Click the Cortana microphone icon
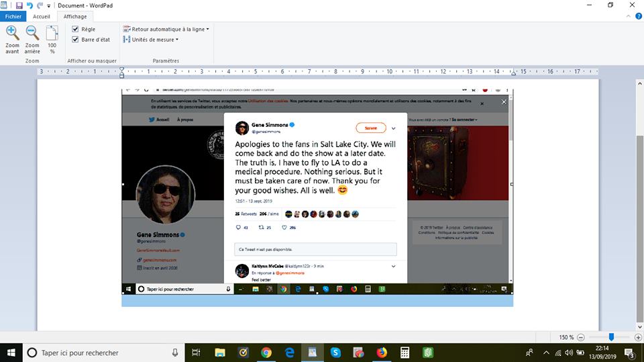Image resolution: width=644 pixels, height=362 pixels. pos(175,353)
